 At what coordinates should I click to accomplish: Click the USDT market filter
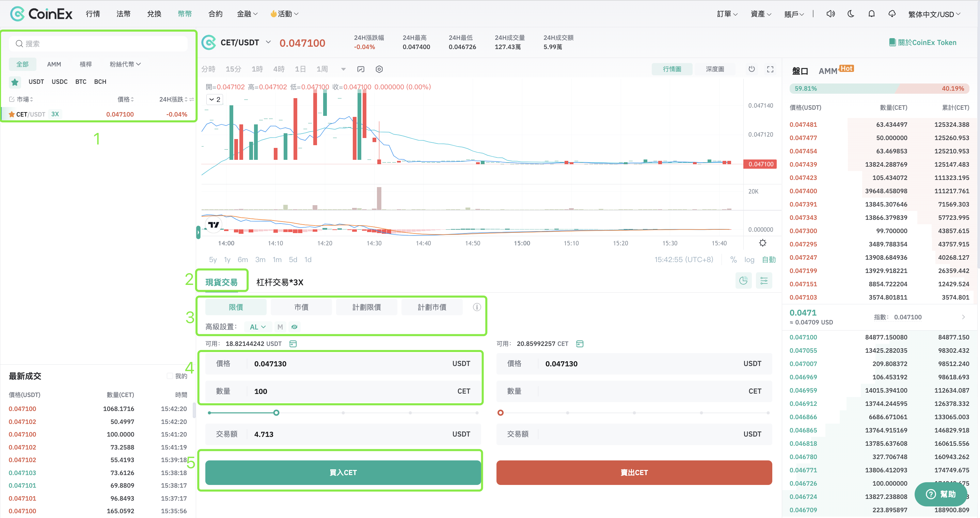point(36,82)
